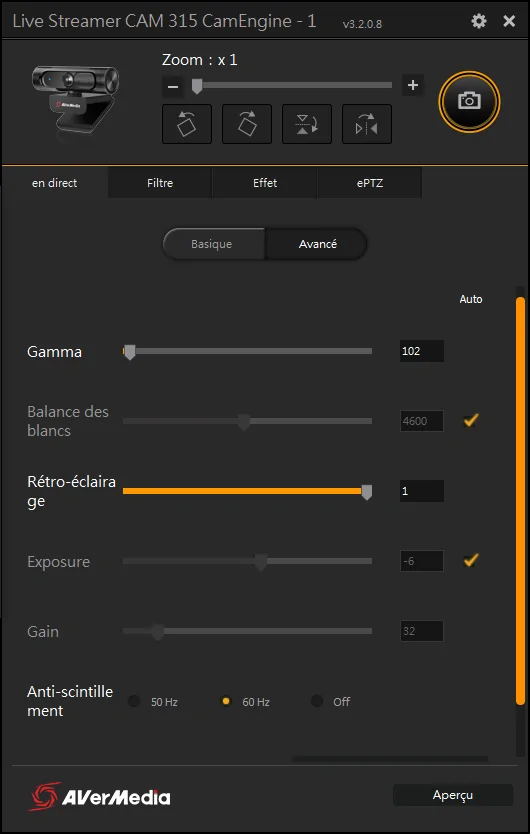Click the rotate counterclockwise icon
Image resolution: width=530 pixels, height=834 pixels.
[187, 124]
